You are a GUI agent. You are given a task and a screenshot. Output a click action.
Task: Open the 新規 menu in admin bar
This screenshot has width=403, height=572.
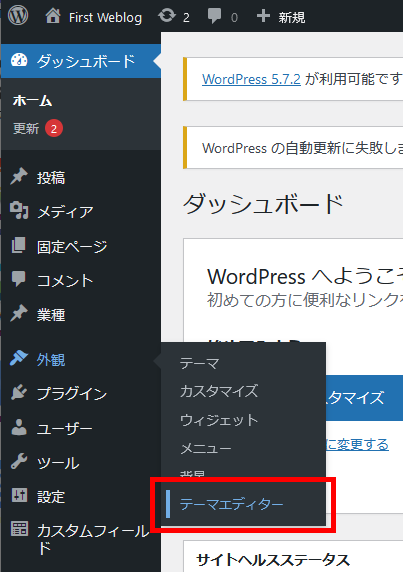point(291,17)
